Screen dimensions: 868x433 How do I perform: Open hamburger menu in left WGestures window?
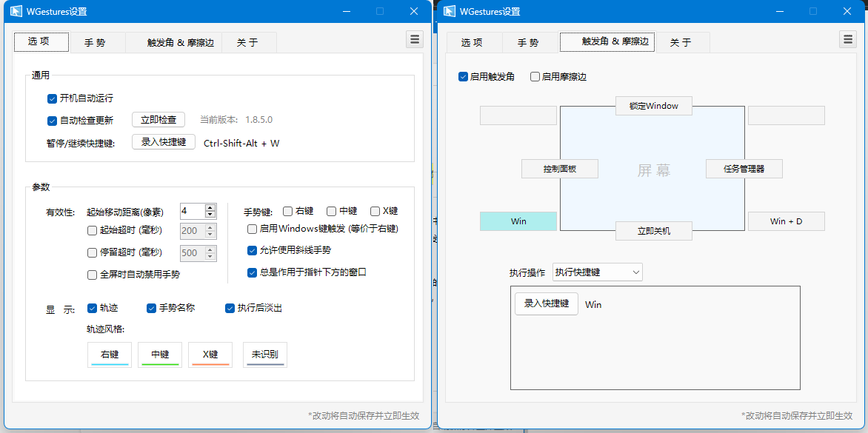click(414, 40)
